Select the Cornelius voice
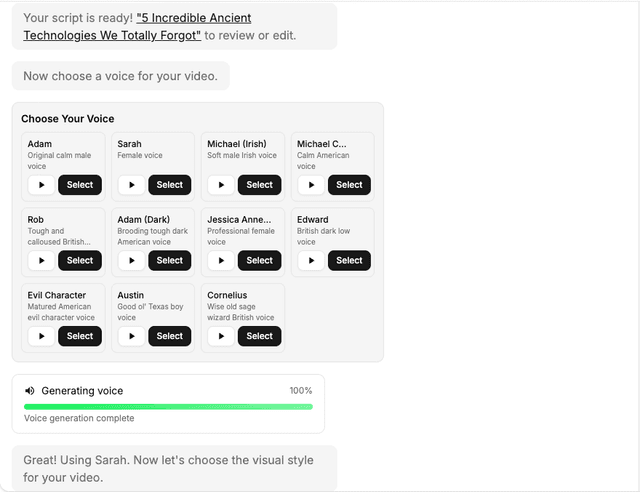 click(x=260, y=336)
